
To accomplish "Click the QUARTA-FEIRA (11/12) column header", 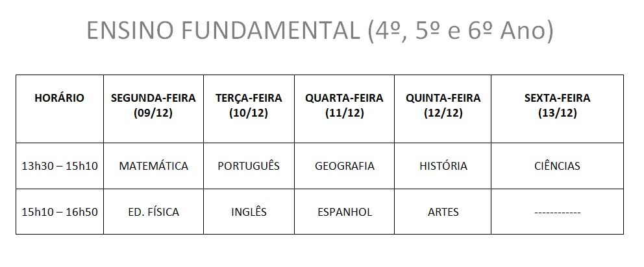I will (344, 109).
